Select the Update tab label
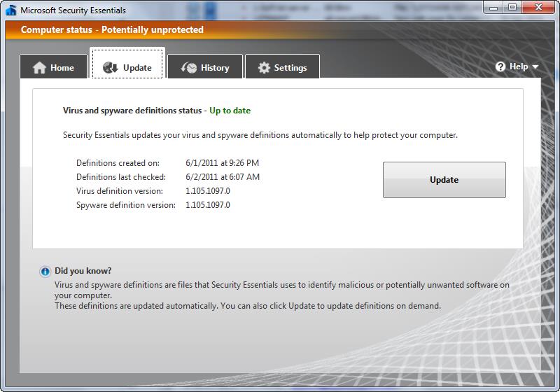This screenshot has height=392, width=560. [137, 67]
